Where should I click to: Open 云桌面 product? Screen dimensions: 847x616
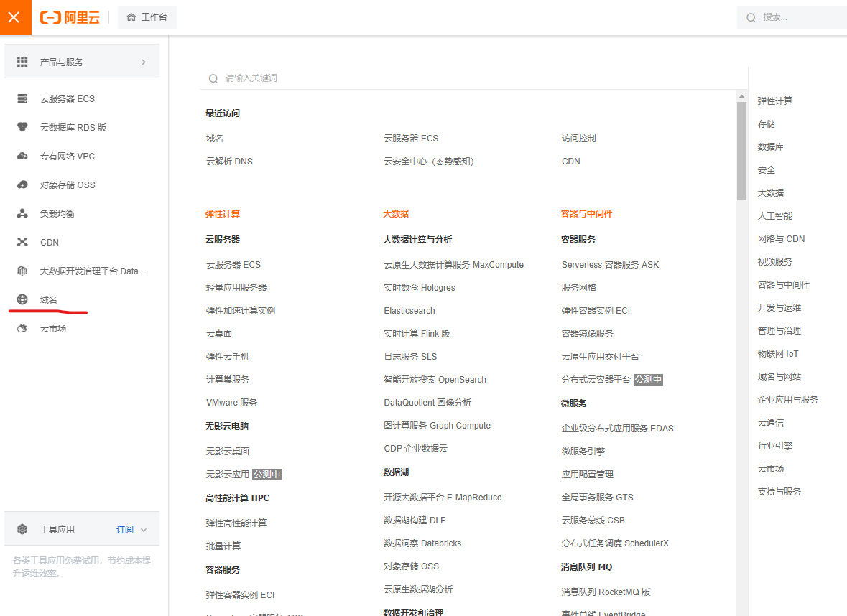coord(219,334)
